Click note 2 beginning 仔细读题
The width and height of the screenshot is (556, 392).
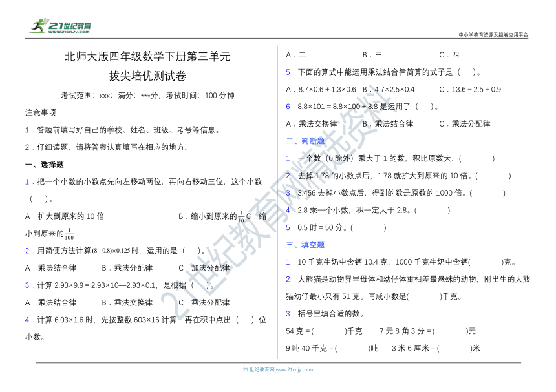pyautogui.click(x=107, y=147)
